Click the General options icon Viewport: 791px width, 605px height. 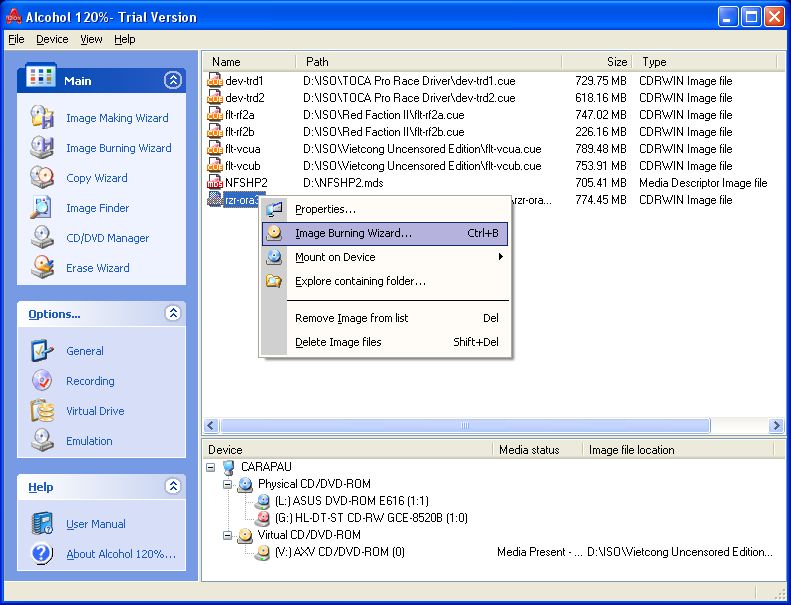[42, 351]
